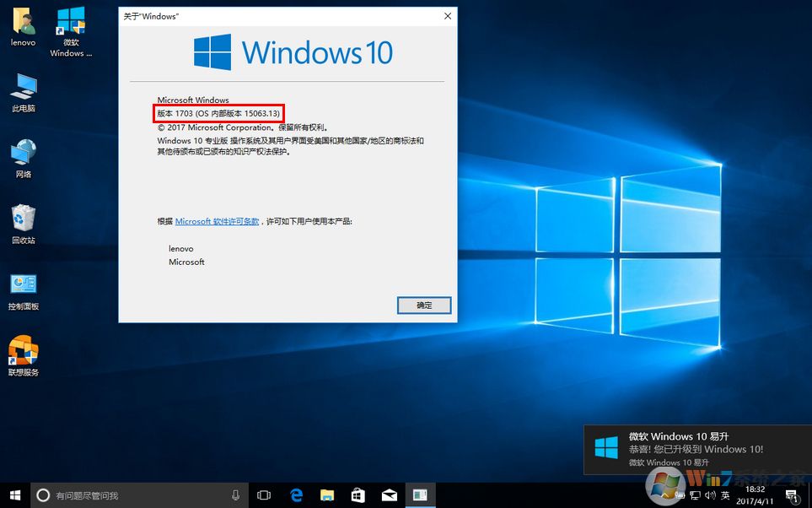
Task: Click the 英 input method indicator
Action: tap(725, 496)
